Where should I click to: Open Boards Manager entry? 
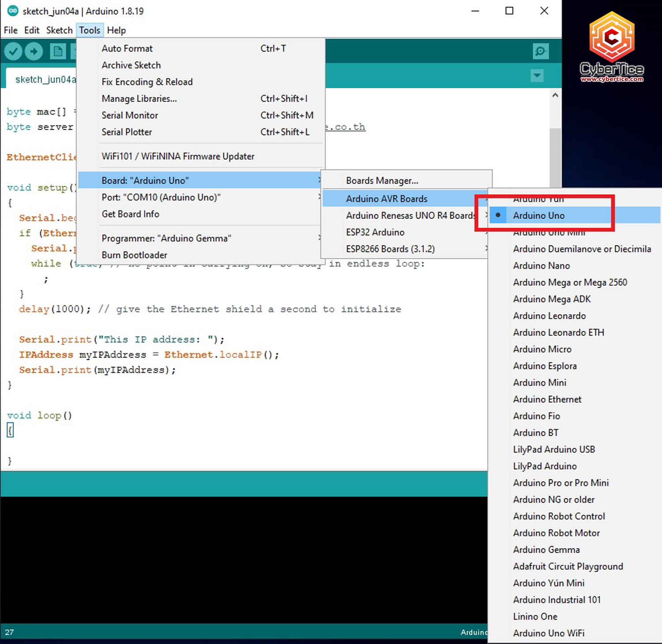382,181
